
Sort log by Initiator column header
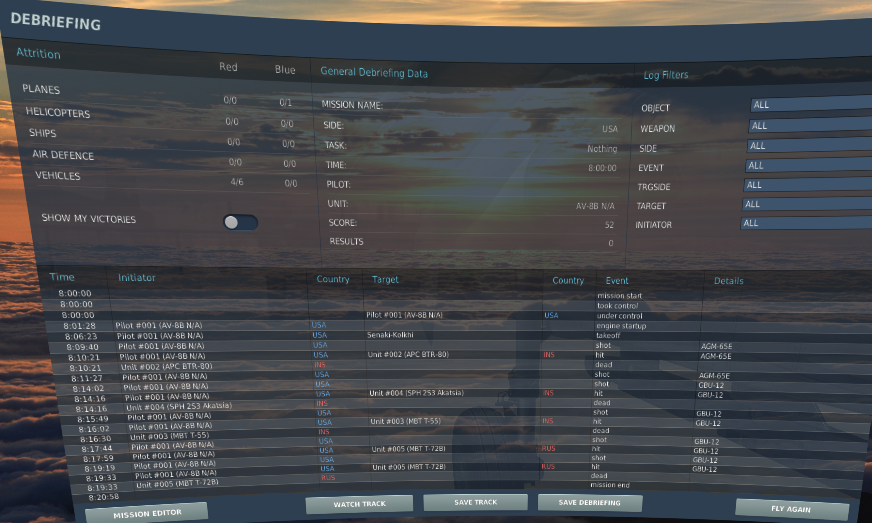136,277
